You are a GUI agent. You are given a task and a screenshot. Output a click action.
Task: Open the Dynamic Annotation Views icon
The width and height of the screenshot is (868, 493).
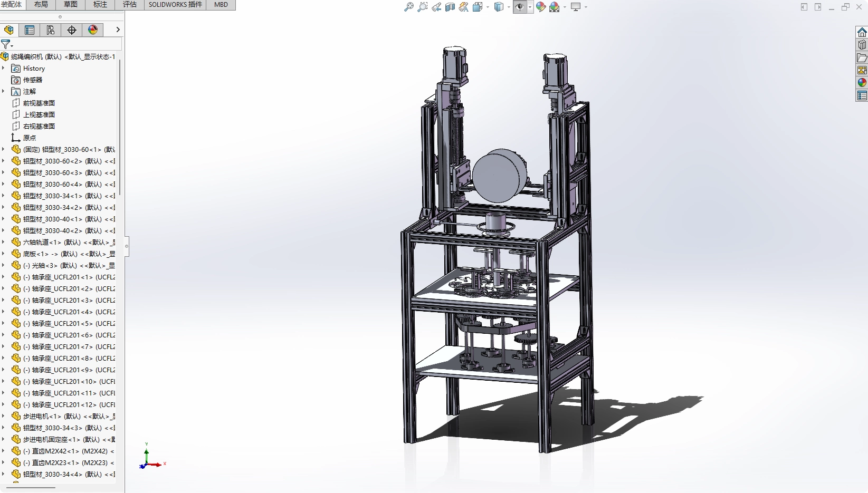click(x=464, y=7)
